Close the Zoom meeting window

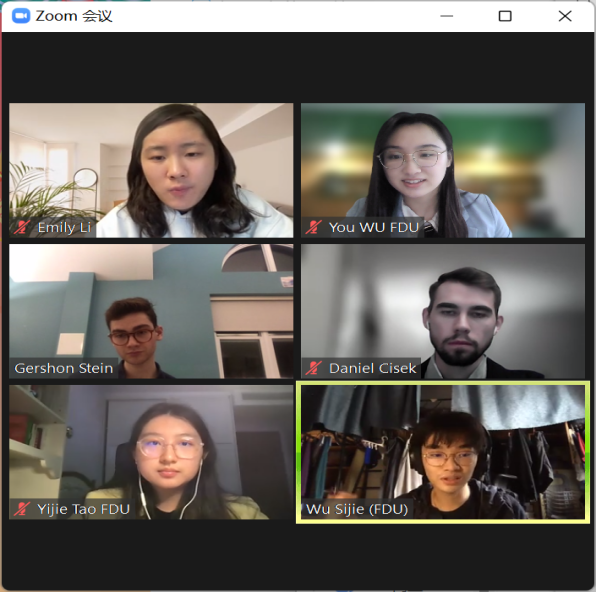(x=565, y=16)
